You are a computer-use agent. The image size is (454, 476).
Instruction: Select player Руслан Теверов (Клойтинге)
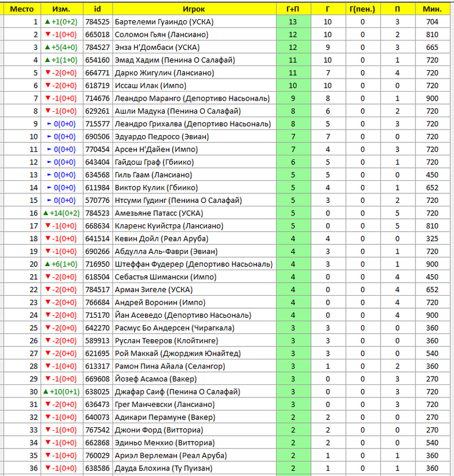click(x=167, y=340)
